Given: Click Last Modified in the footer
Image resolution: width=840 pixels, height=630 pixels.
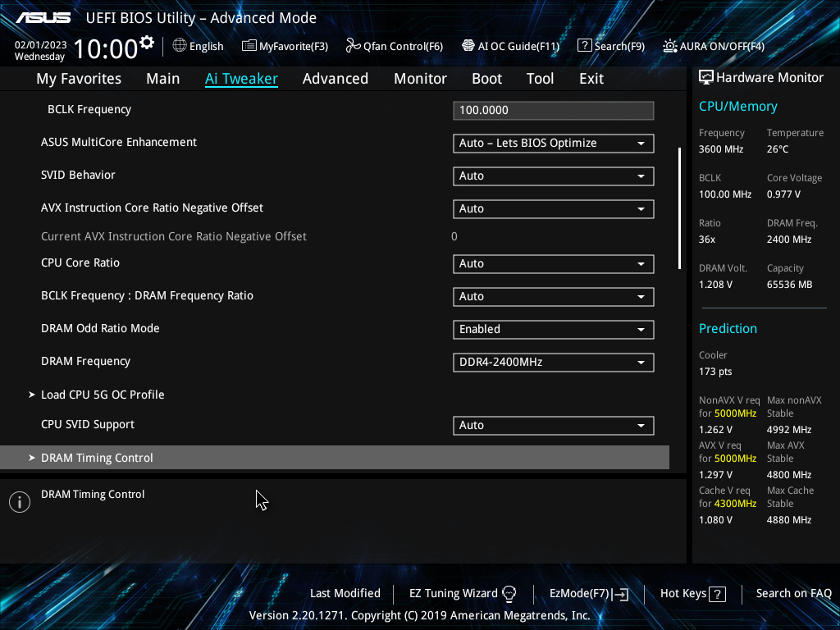Looking at the screenshot, I should pyautogui.click(x=345, y=593).
